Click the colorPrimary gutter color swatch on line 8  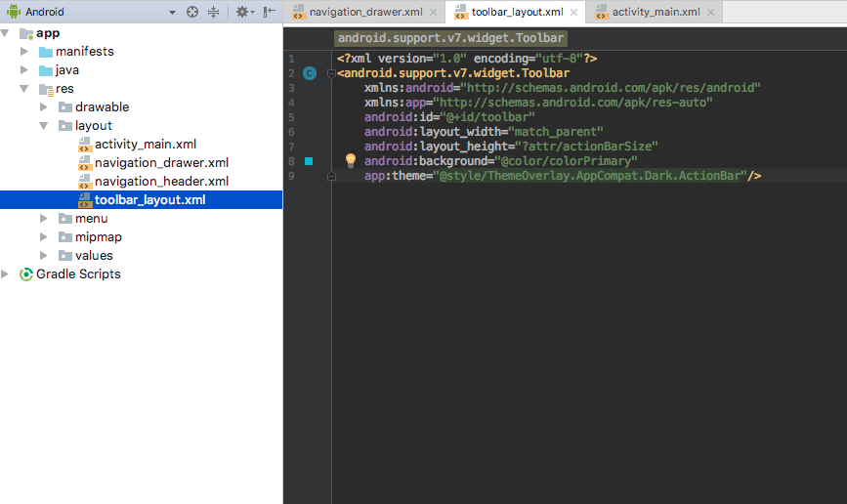[309, 161]
